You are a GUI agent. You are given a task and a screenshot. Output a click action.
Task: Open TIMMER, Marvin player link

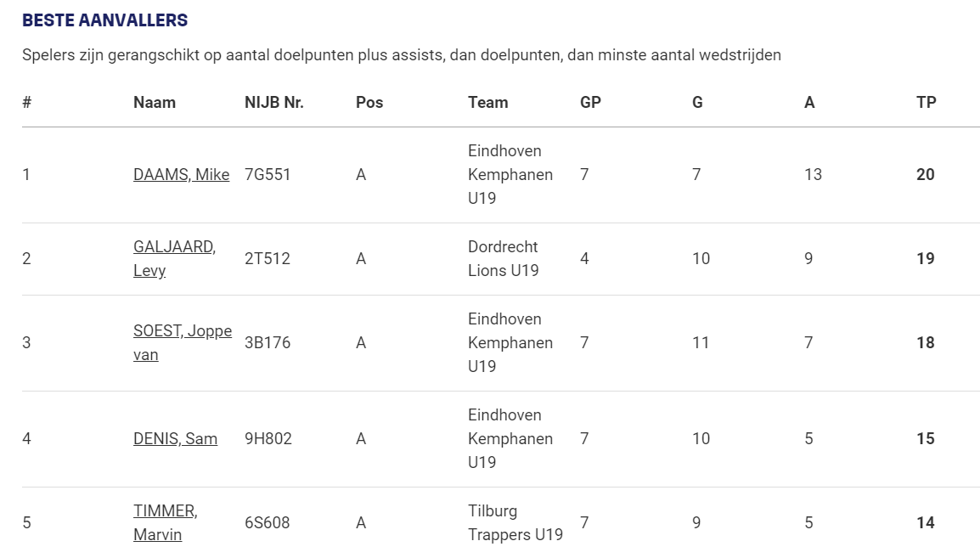pos(165,523)
